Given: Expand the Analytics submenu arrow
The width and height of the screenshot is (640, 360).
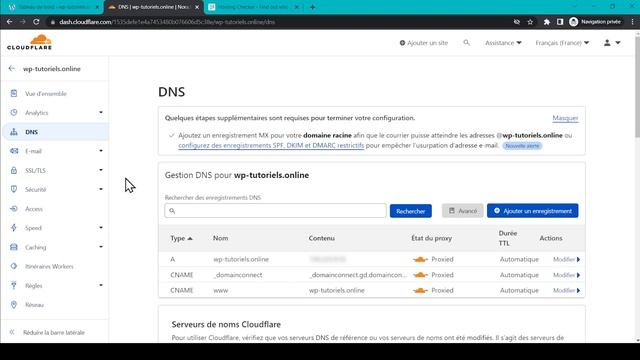Looking at the screenshot, I should (x=101, y=112).
